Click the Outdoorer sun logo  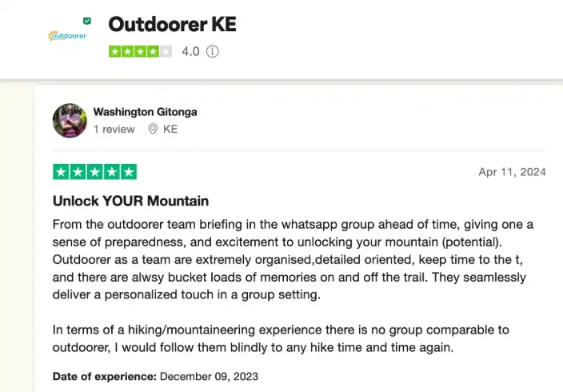coord(67,35)
